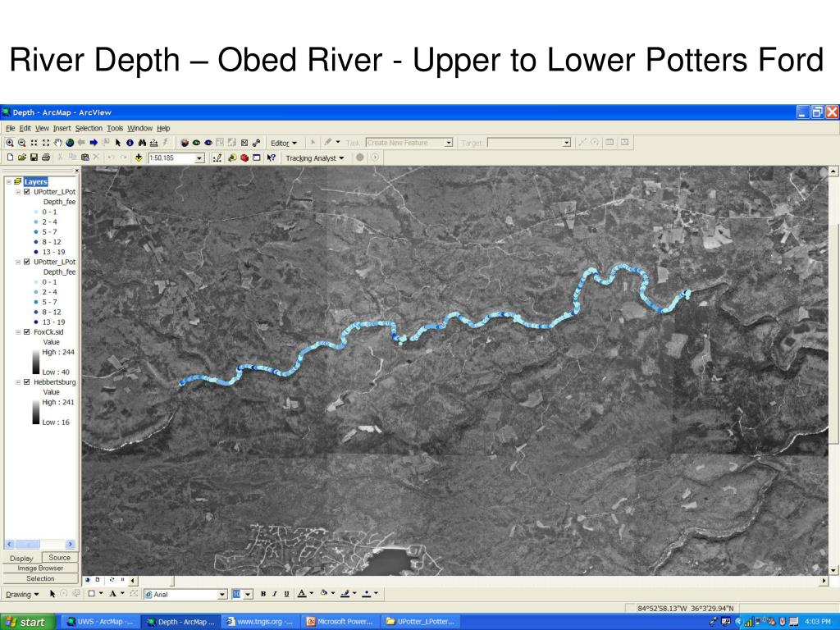The width and height of the screenshot is (840, 630).
Task: Apply underline text formatting
Action: [286, 594]
